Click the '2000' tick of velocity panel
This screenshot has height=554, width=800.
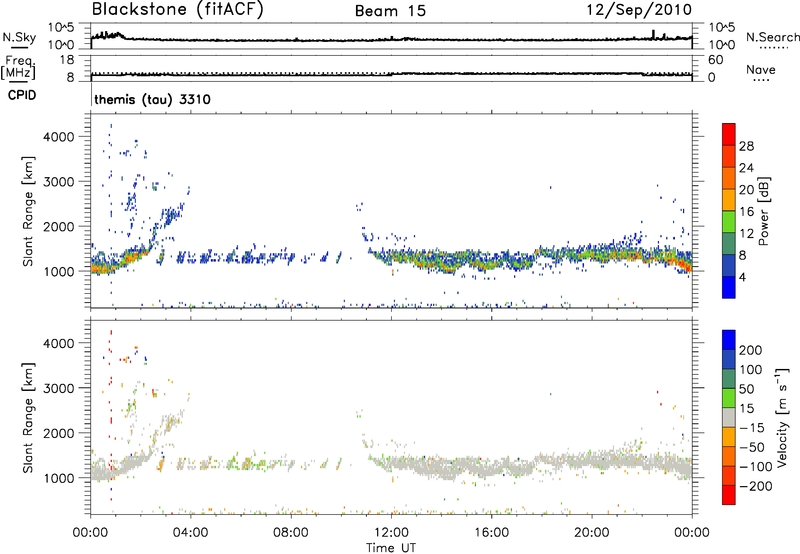[58, 433]
